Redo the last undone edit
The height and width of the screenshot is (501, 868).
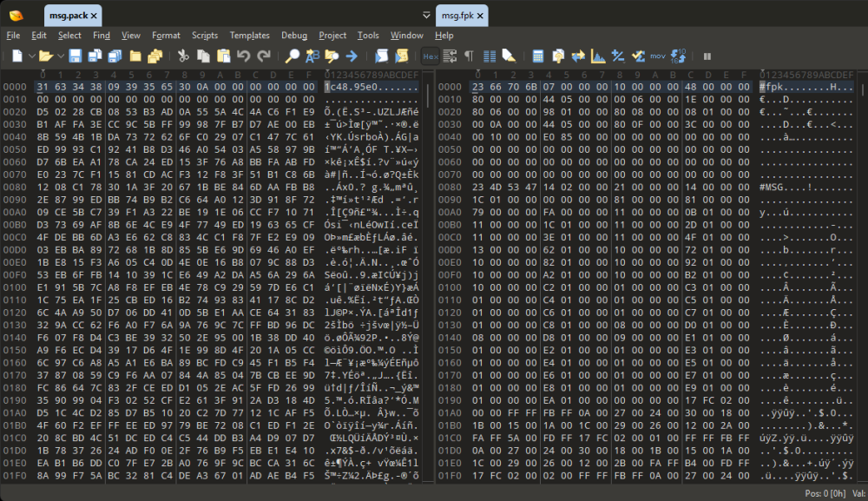[264, 56]
